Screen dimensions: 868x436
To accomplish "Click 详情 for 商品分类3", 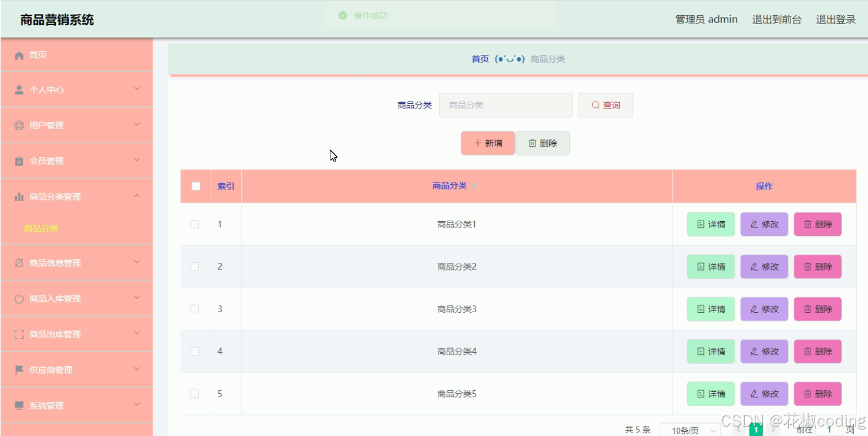I will [x=711, y=309].
